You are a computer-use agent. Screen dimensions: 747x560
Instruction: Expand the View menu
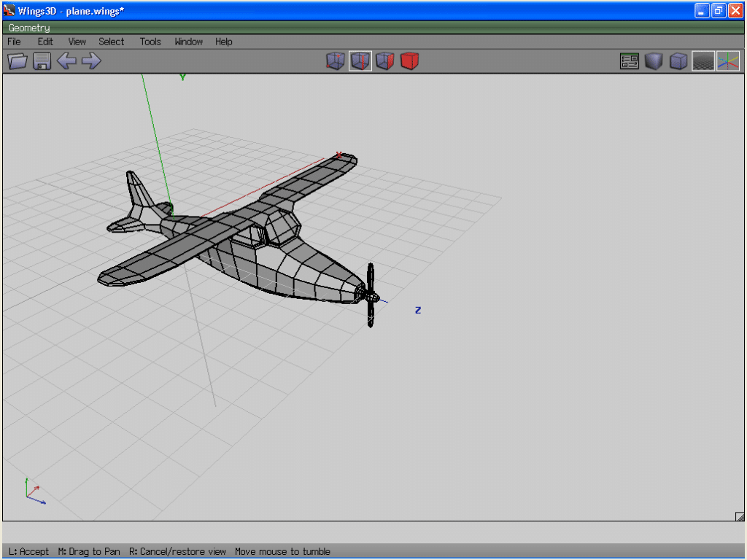point(77,42)
